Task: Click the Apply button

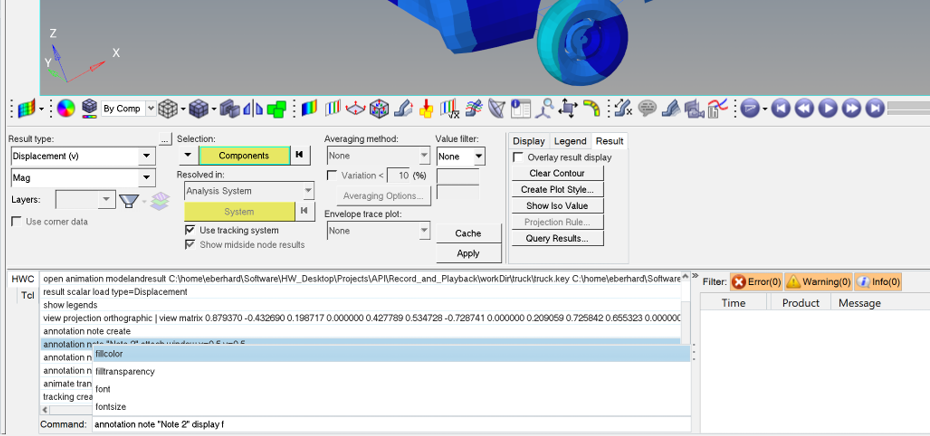Action: click(x=468, y=253)
